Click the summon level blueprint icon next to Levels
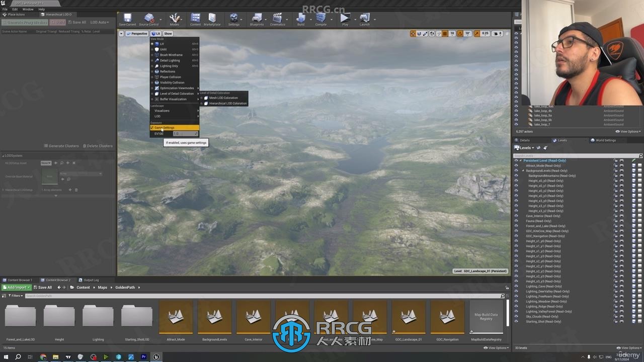 click(x=539, y=148)
